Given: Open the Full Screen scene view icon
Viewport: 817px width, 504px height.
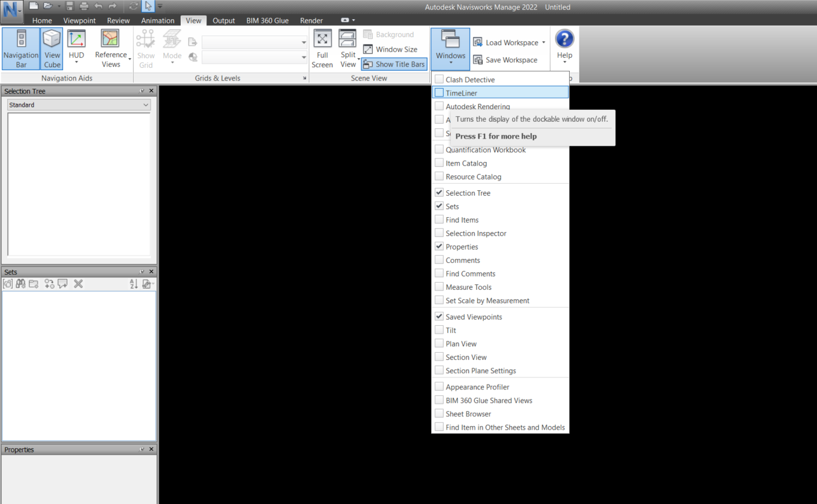Looking at the screenshot, I should [322, 48].
